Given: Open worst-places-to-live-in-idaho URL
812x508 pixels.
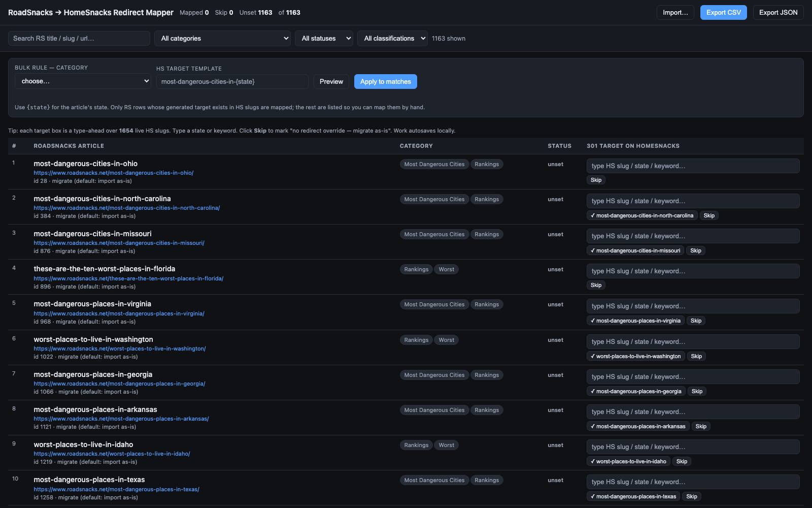Looking at the screenshot, I should click(x=112, y=454).
